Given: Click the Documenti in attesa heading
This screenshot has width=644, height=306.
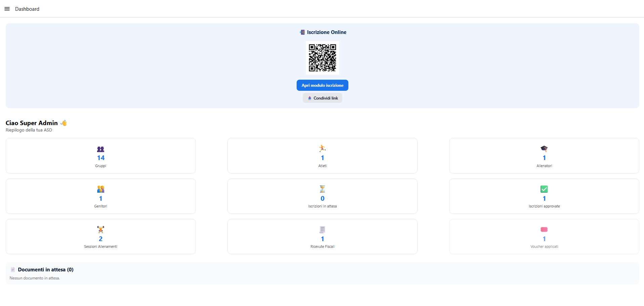Looking at the screenshot, I should tap(46, 270).
